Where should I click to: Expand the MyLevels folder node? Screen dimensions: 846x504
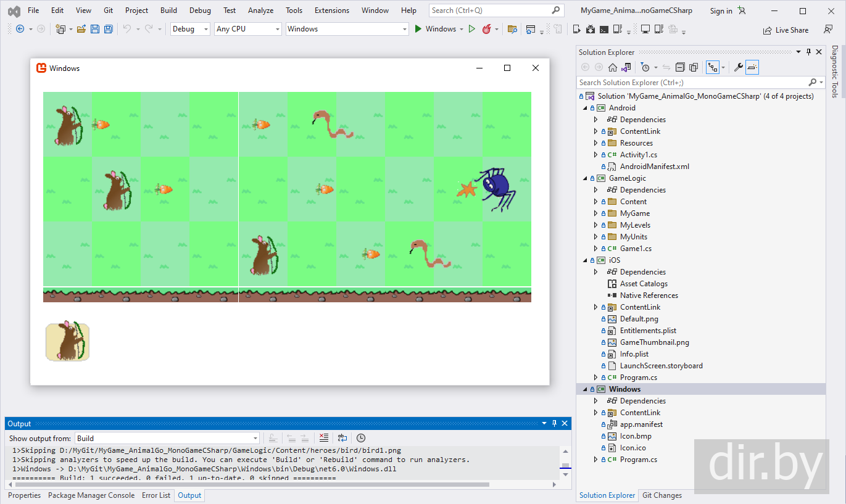[x=595, y=225]
